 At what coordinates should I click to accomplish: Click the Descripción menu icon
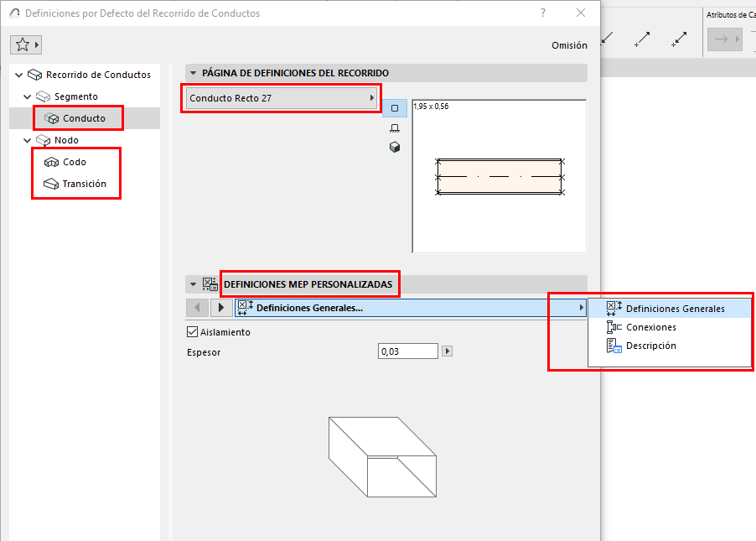(614, 346)
